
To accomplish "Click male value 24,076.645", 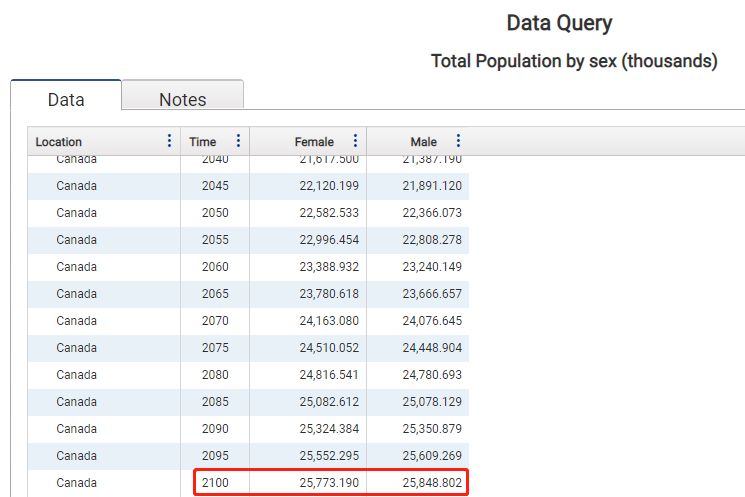I will 432,321.
